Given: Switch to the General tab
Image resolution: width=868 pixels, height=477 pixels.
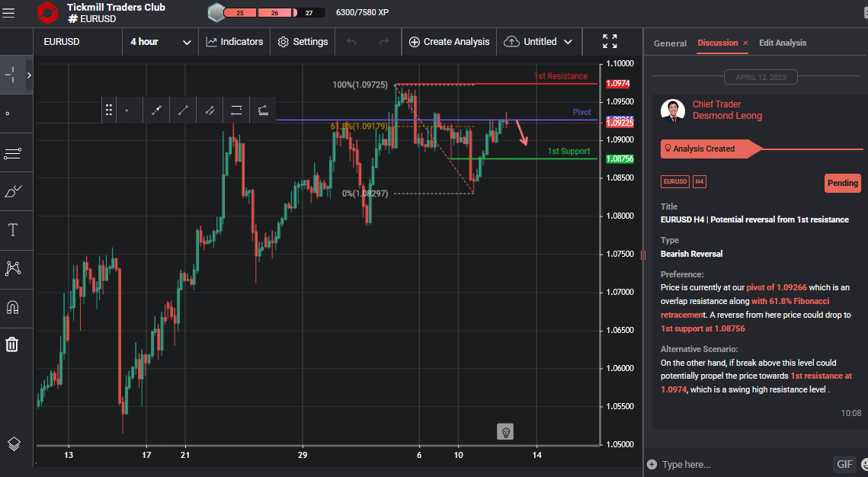Looking at the screenshot, I should point(670,43).
